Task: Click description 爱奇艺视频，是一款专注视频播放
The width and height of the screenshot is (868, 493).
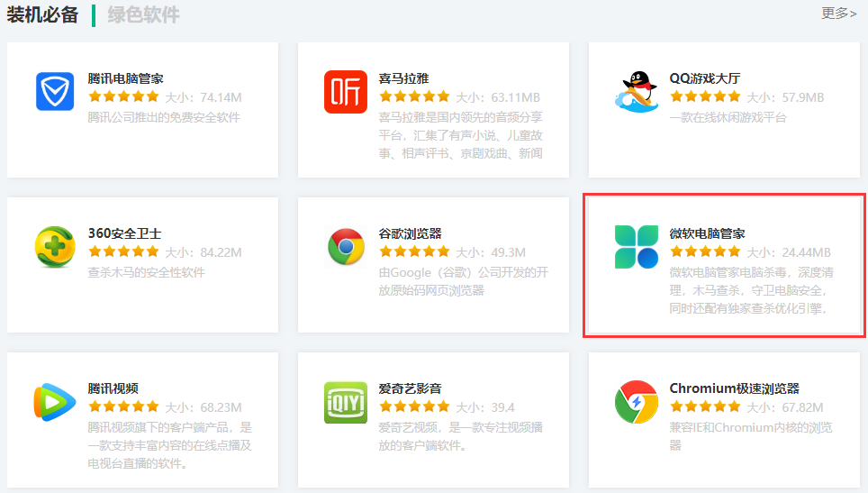Action: [461, 436]
